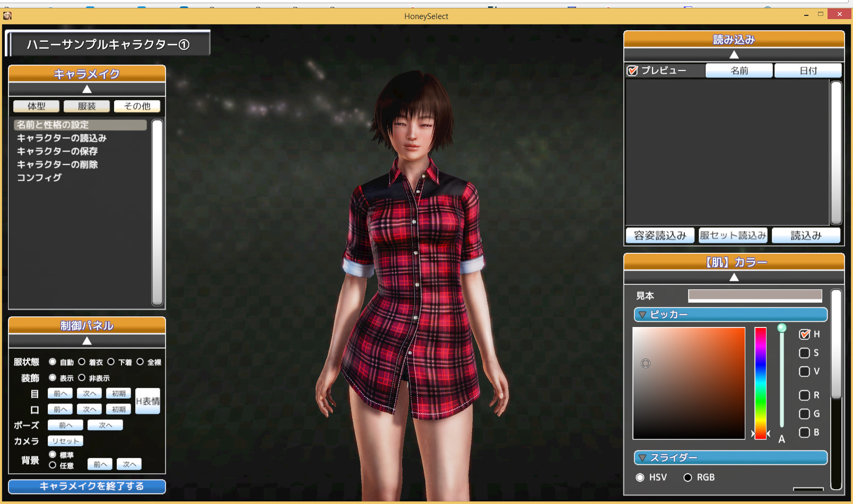Pick a color in the saturation square
Viewport: 853px width, 504px height.
(x=689, y=383)
